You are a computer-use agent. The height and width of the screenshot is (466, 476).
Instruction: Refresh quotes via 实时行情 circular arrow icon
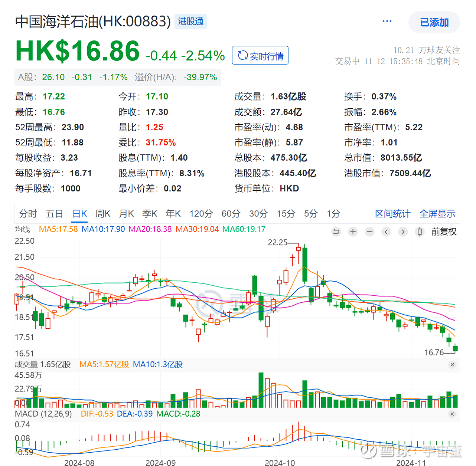click(244, 55)
